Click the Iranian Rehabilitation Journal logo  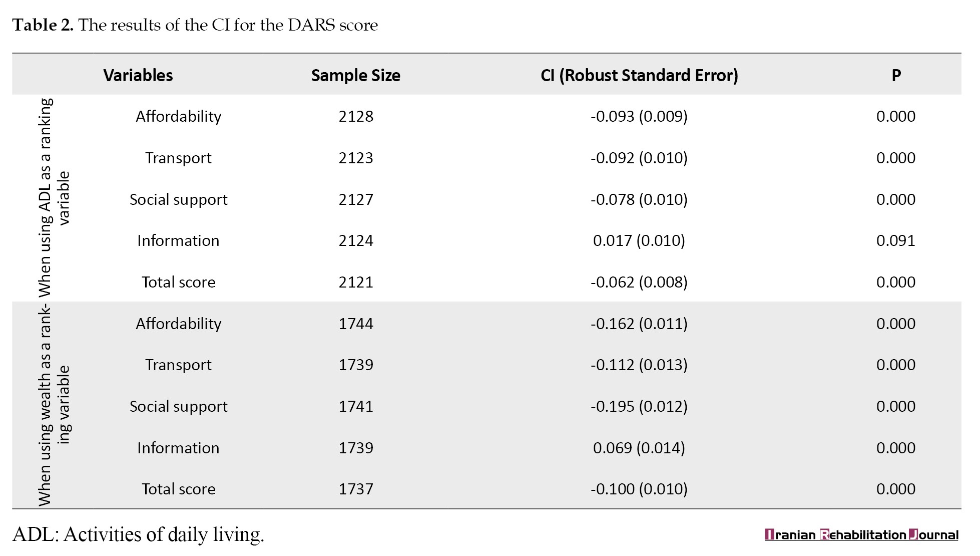click(x=861, y=534)
